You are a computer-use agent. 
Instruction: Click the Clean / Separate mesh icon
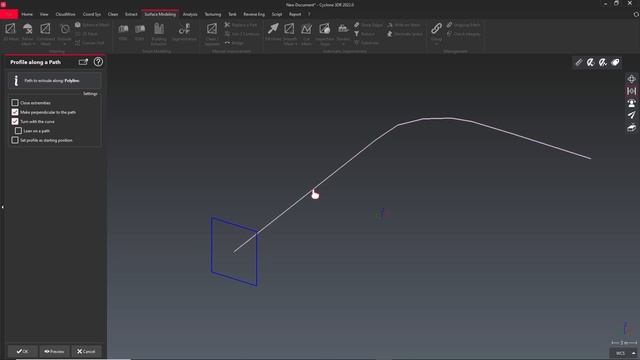tap(212, 29)
